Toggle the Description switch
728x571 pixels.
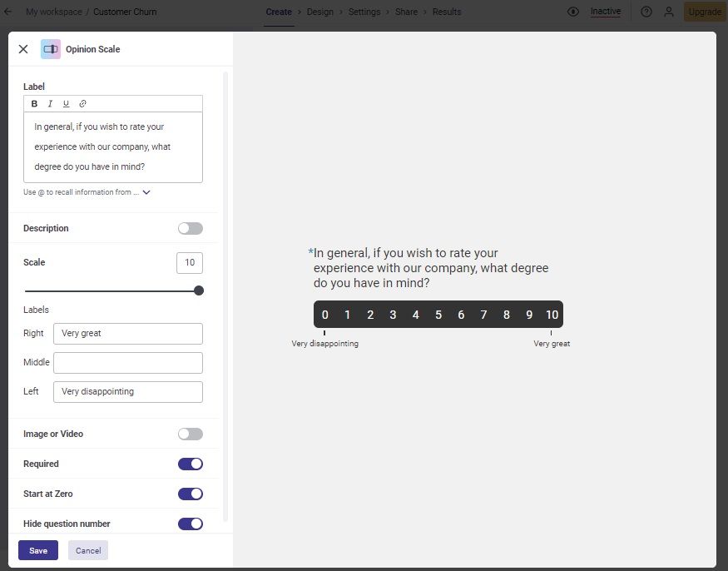pyautogui.click(x=191, y=229)
